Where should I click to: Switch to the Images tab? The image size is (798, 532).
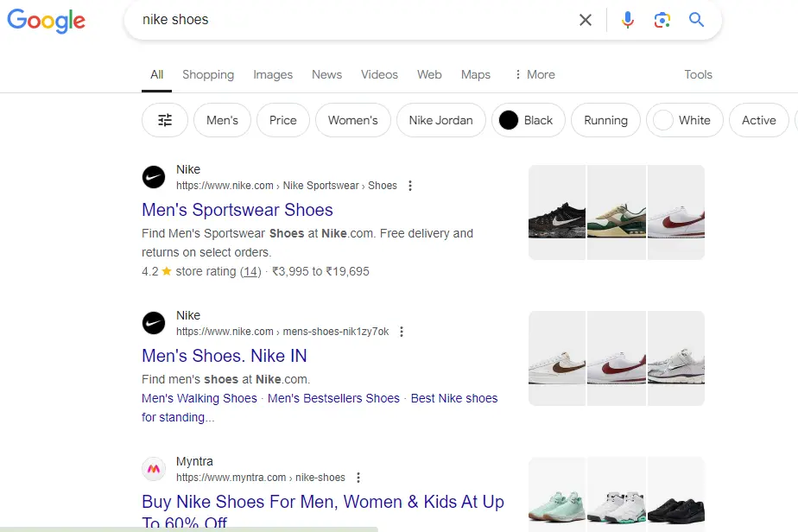[272, 74]
